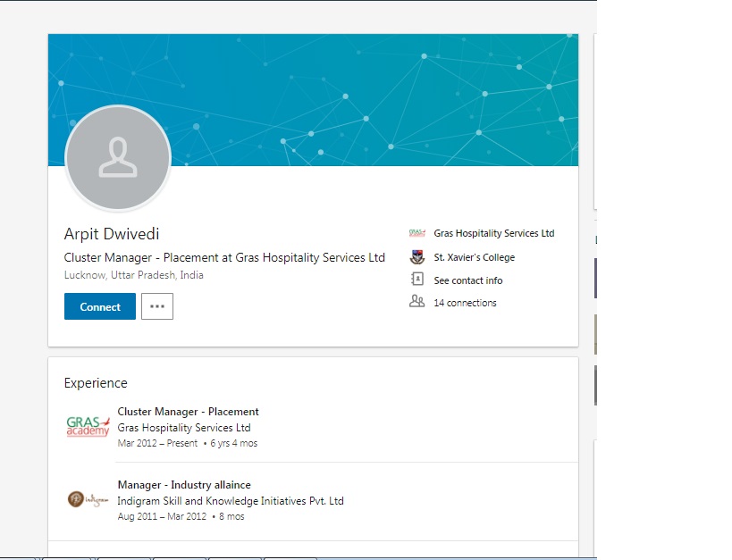View the 14 connections link

[x=465, y=303]
